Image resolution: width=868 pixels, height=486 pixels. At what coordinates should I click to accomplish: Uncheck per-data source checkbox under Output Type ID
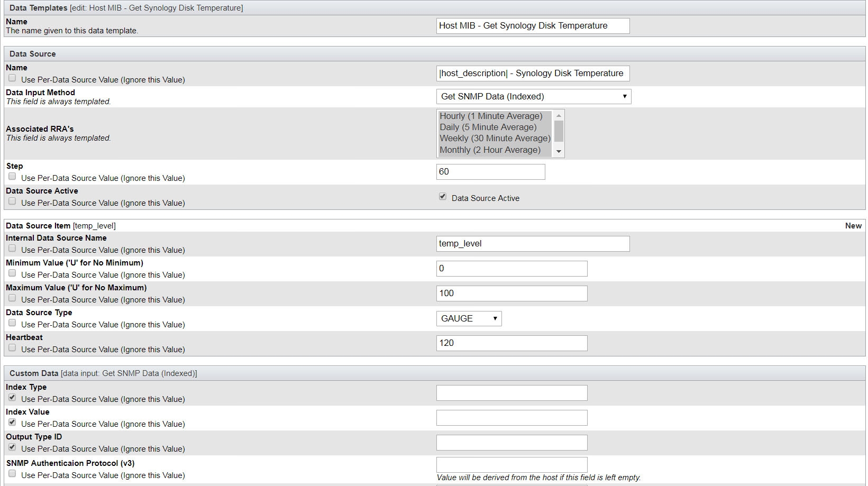12,447
